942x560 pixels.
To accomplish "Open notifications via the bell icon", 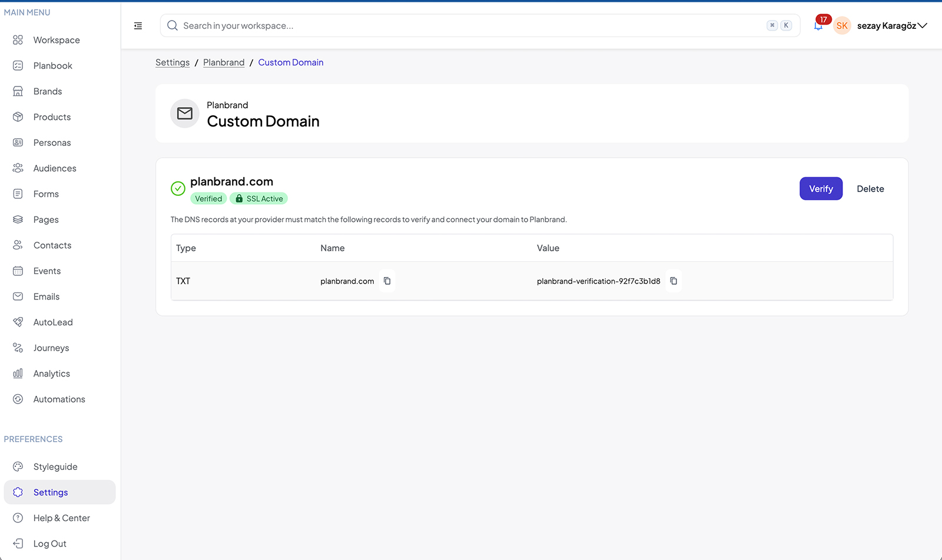I will coord(818,26).
